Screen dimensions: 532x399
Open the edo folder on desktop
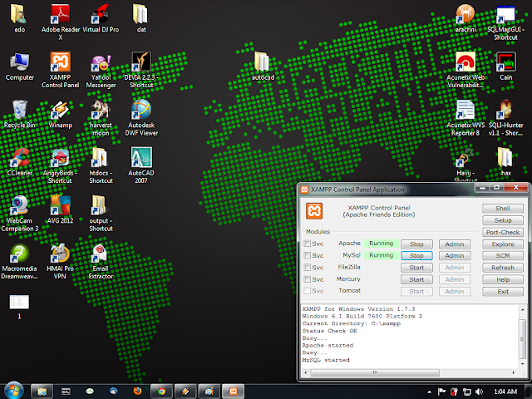[x=19, y=18]
